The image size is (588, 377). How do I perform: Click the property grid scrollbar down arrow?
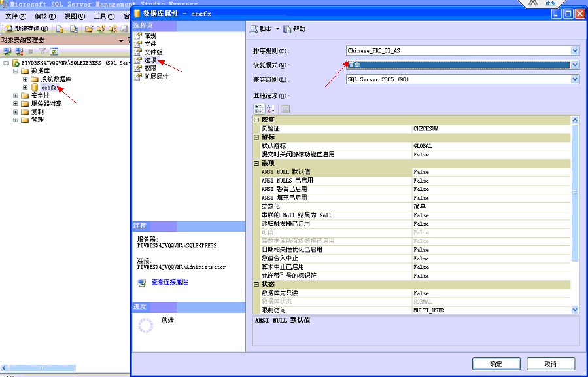coord(575,310)
